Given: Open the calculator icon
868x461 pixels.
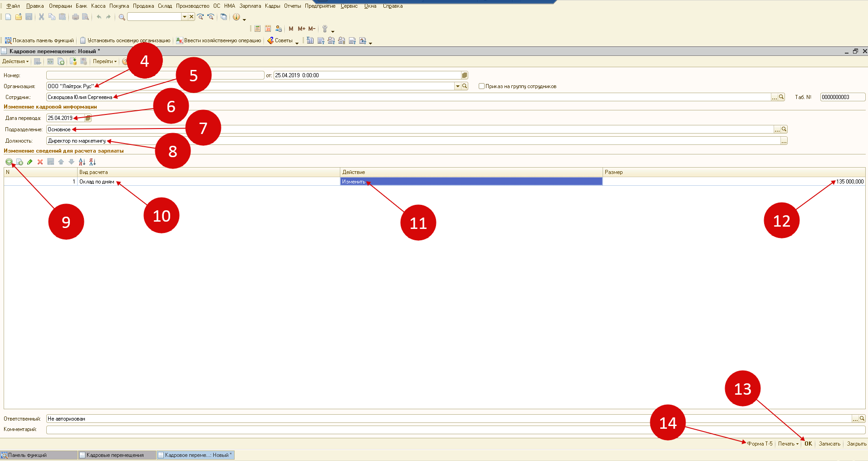Looking at the screenshot, I should click(x=257, y=29).
